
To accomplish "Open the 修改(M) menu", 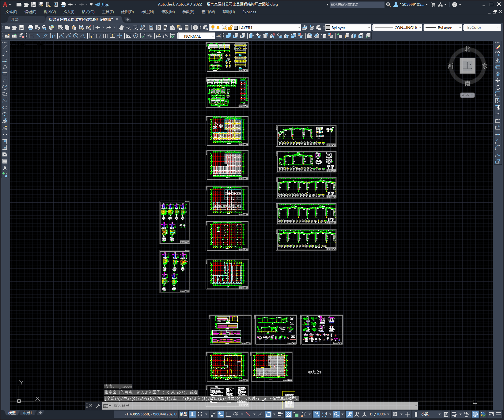I will point(168,12).
